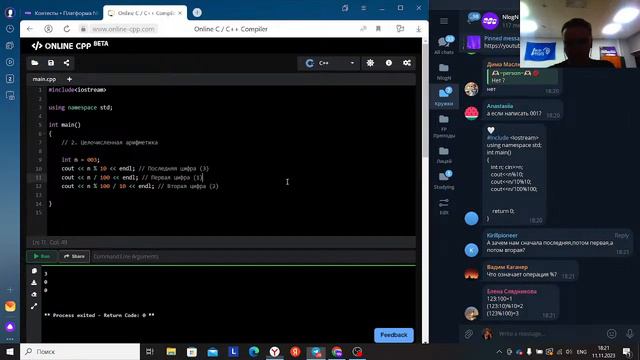The height and width of the screenshot is (360, 640).
Task: Click the Поиск taskbar search box
Action: tap(80, 351)
